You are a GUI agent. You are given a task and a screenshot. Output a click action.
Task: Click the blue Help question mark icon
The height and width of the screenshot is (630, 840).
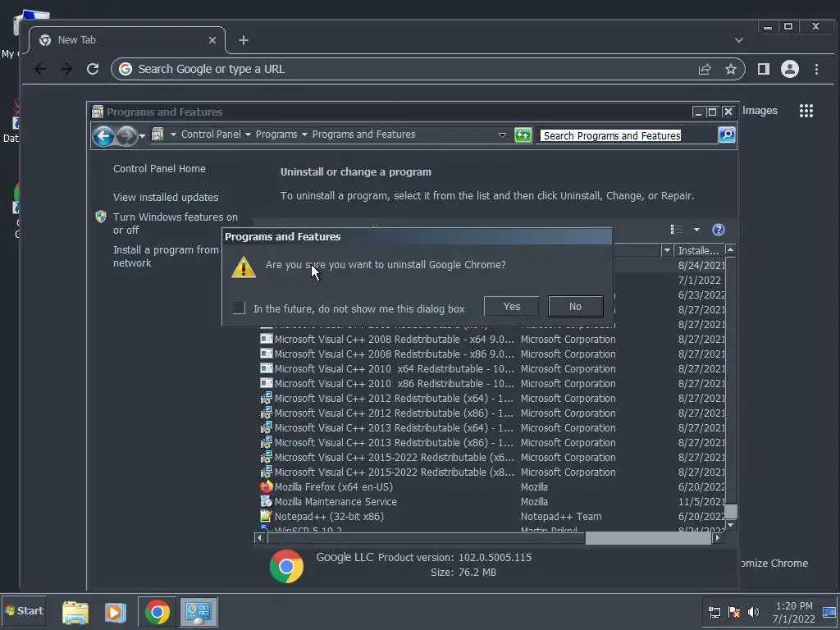coord(719,230)
